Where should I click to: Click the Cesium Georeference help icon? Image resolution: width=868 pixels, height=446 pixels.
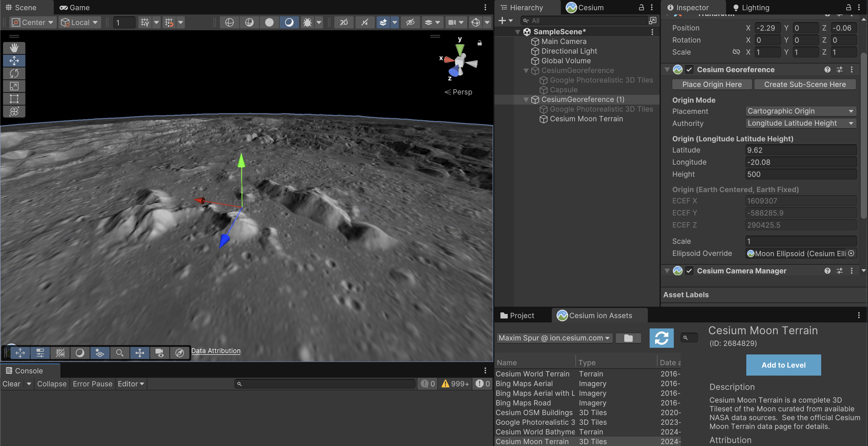tap(827, 69)
